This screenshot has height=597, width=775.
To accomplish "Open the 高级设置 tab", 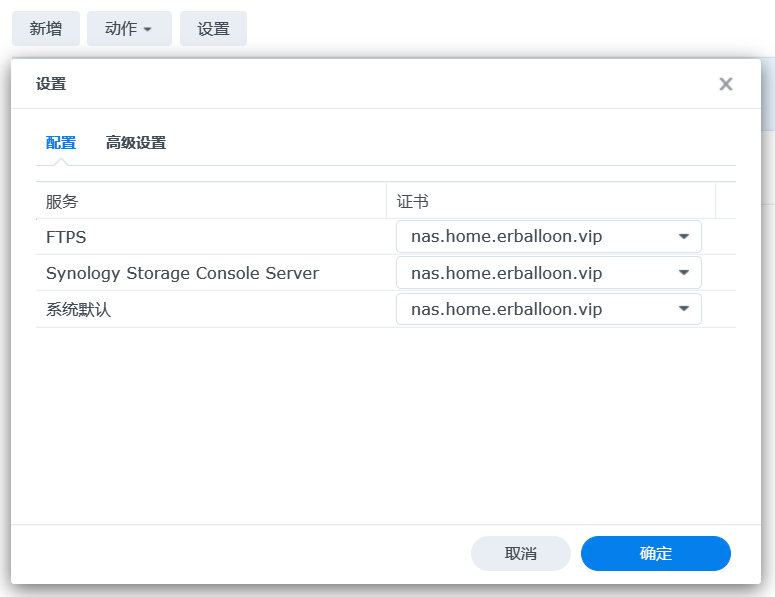I will coord(136,143).
